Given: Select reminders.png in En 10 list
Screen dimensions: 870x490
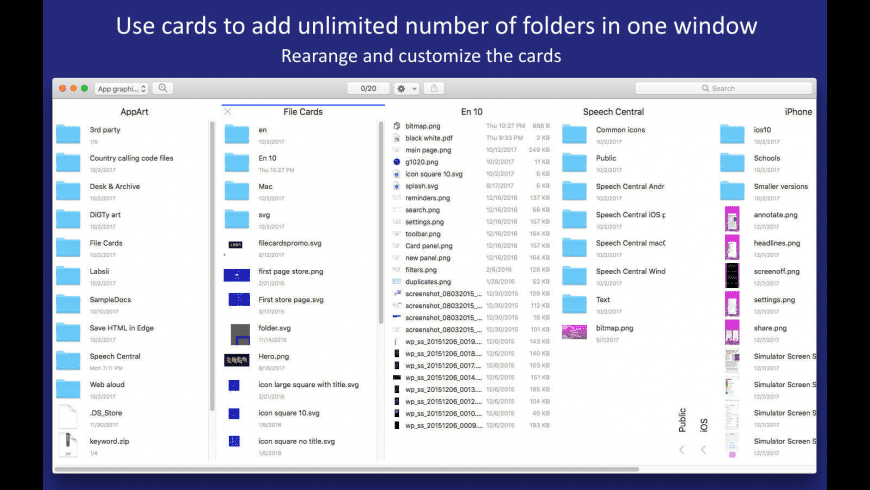Looking at the screenshot, I should coord(428,198).
